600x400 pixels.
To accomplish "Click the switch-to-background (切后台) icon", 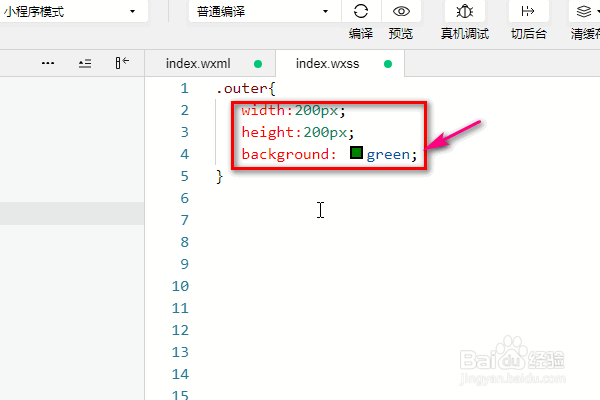I will [528, 11].
